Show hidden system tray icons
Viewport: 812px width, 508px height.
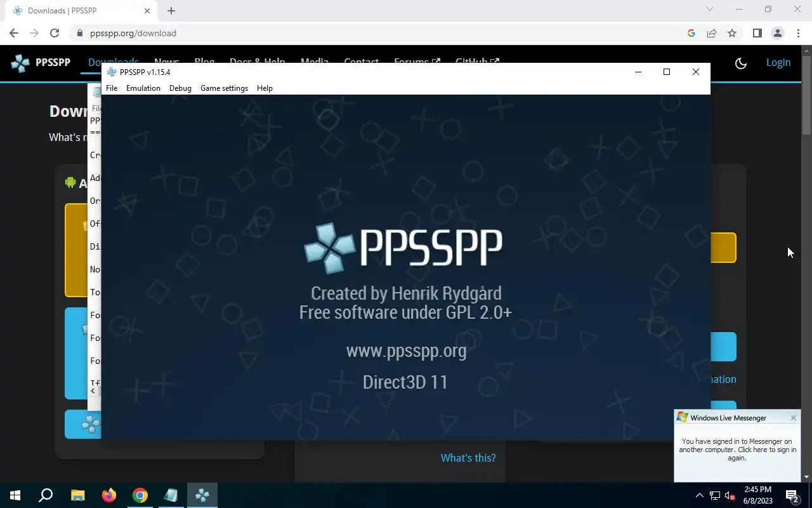(x=700, y=495)
